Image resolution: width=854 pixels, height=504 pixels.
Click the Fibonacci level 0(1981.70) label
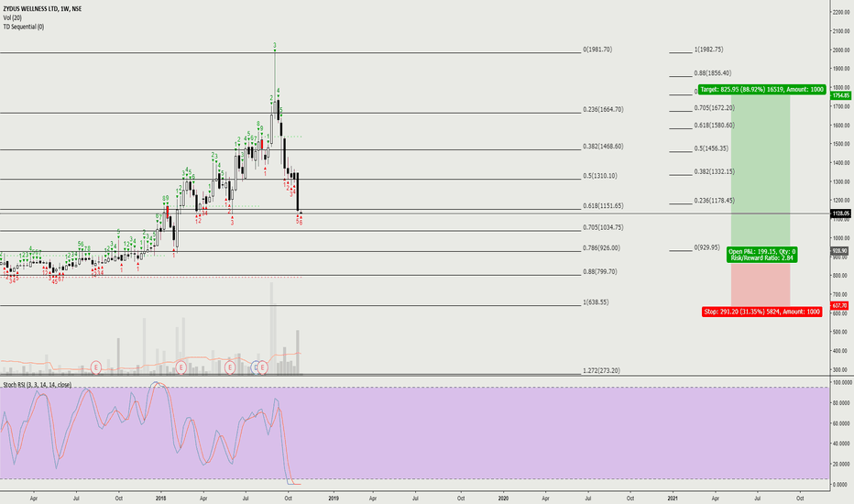(597, 49)
